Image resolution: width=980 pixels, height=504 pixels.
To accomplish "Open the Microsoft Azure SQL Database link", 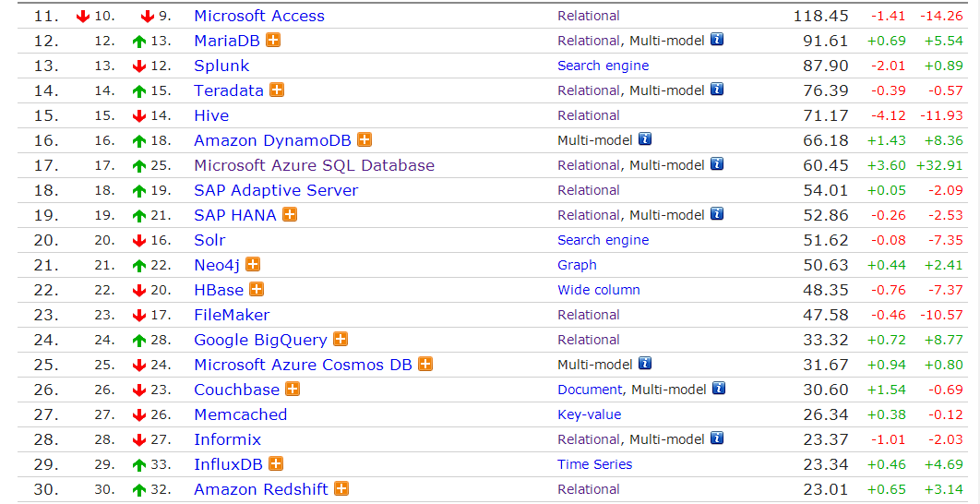I will tap(315, 165).
